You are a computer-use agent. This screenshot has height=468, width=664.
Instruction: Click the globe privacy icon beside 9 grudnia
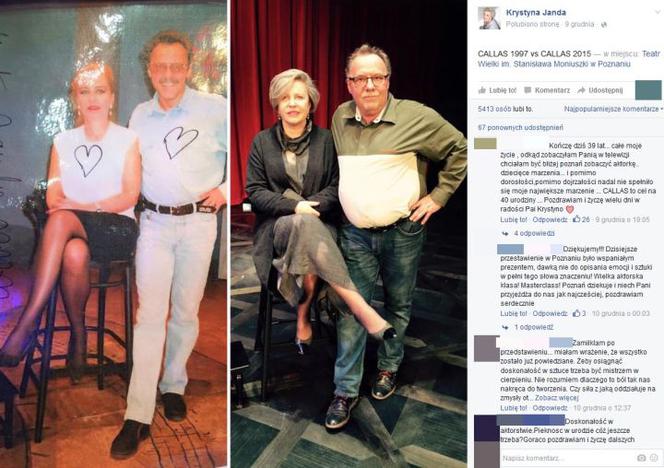coord(604,25)
